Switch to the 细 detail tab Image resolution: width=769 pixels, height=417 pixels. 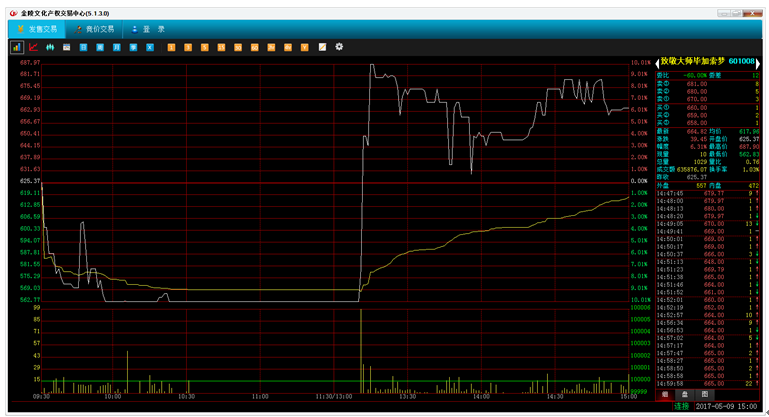click(665, 394)
